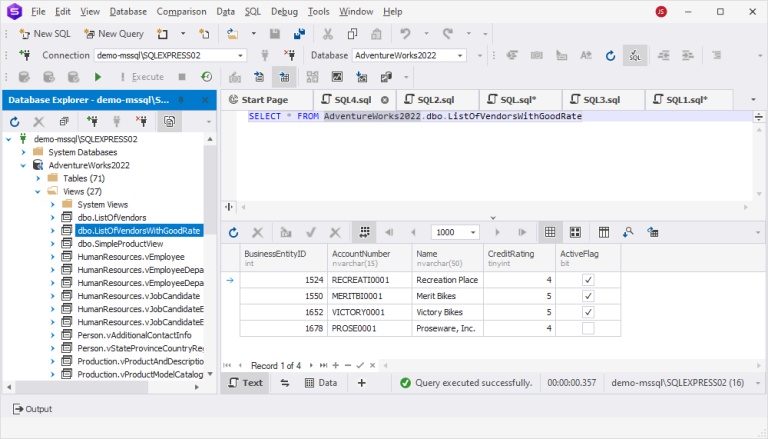This screenshot has height=439, width=768.
Task: Expand the Tables (71) node
Action: (x=38, y=178)
